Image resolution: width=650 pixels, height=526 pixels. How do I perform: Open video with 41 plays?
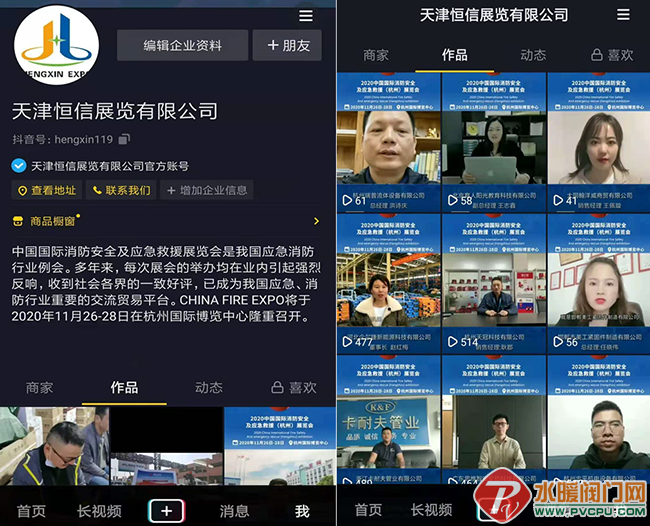[599, 143]
